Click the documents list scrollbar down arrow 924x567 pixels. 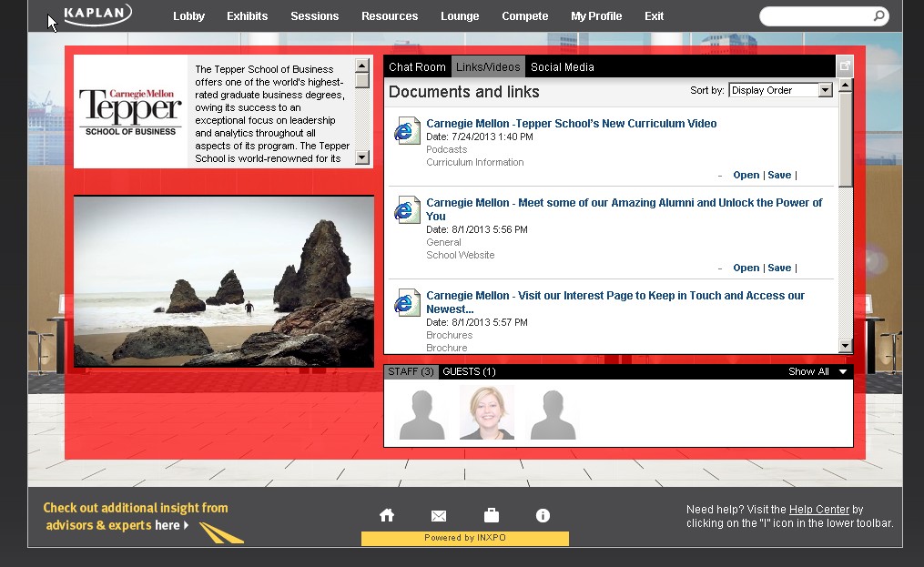point(845,346)
